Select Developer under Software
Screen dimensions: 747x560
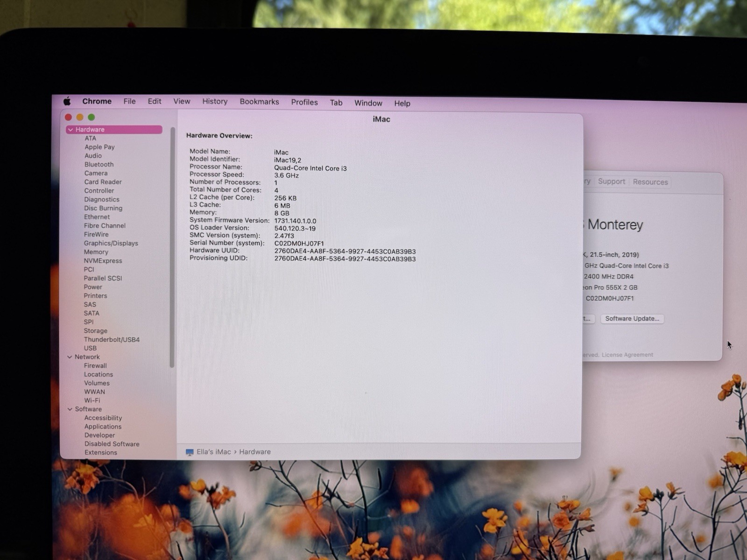[99, 435]
